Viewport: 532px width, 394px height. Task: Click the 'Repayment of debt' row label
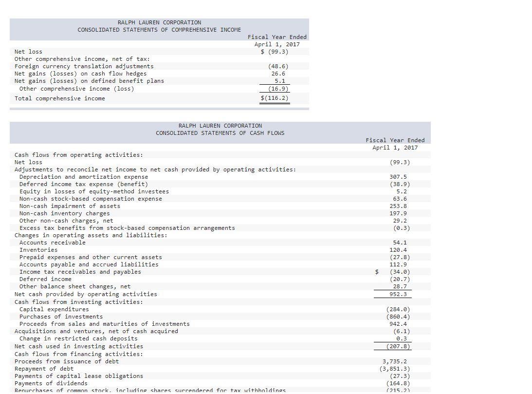[x=44, y=369]
